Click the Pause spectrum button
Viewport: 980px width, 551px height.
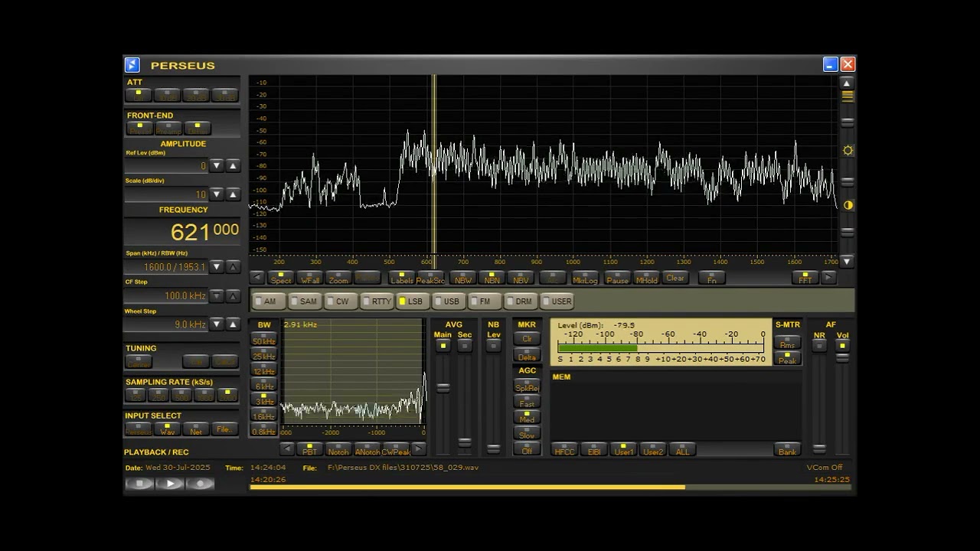[x=617, y=278]
